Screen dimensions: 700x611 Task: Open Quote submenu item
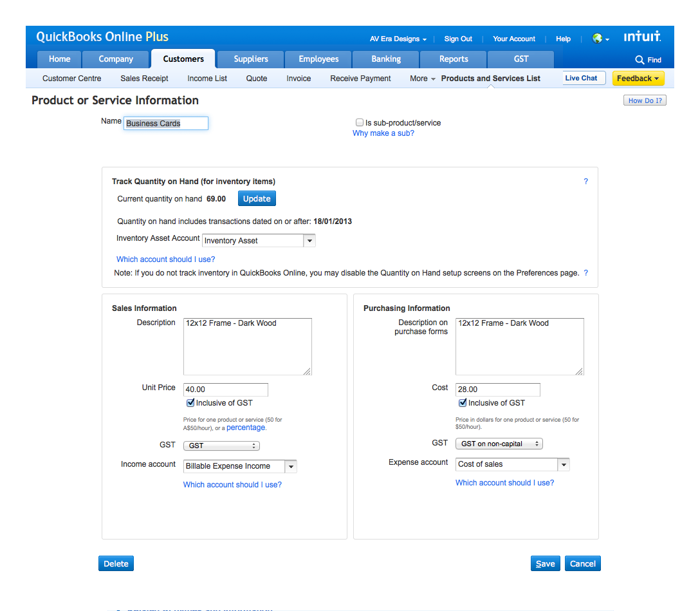pyautogui.click(x=257, y=79)
